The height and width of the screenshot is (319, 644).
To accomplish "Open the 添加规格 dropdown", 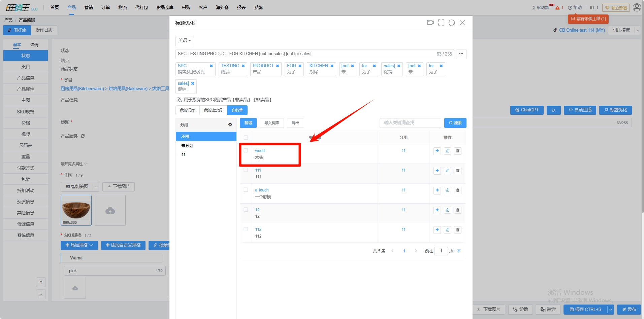I will (x=79, y=245).
